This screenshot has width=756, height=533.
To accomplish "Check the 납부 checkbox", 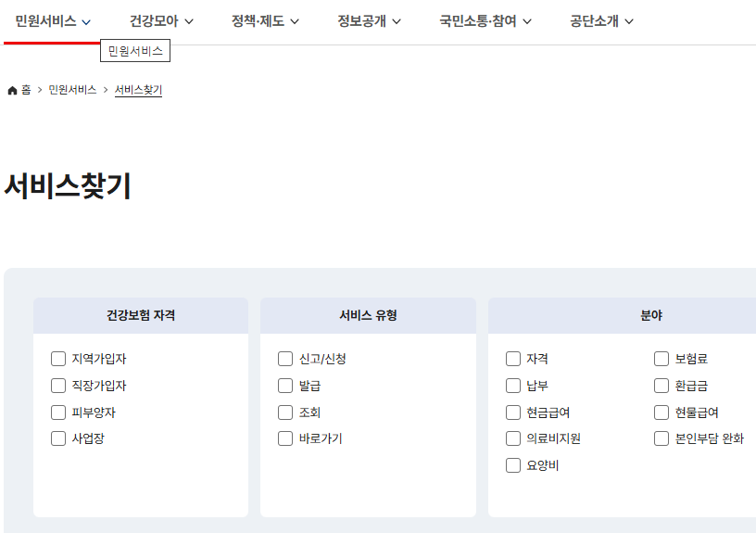I will coord(513,386).
